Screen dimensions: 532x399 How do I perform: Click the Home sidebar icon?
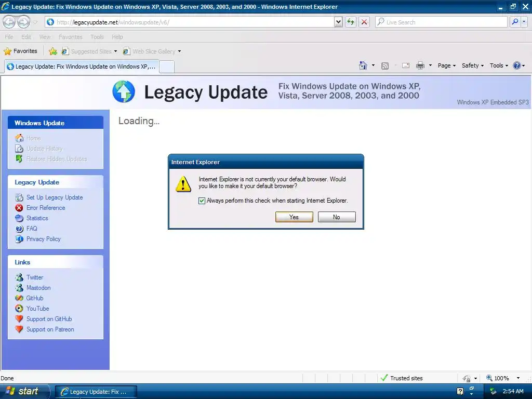[x=19, y=138]
